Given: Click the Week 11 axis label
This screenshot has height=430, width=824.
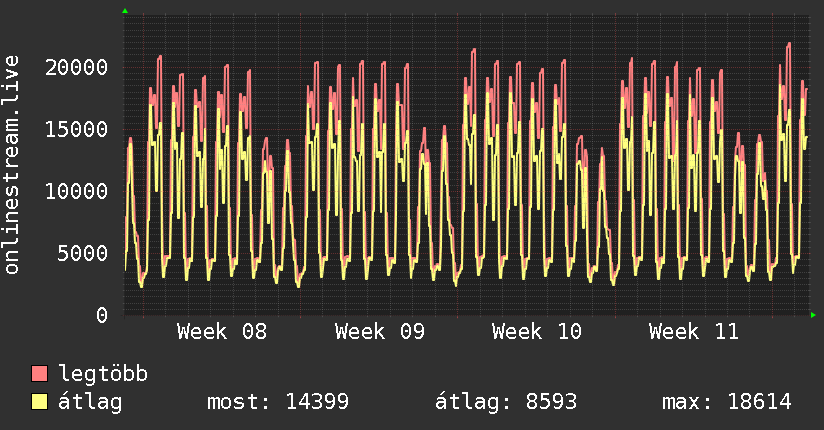Looking at the screenshot, I should (694, 332).
